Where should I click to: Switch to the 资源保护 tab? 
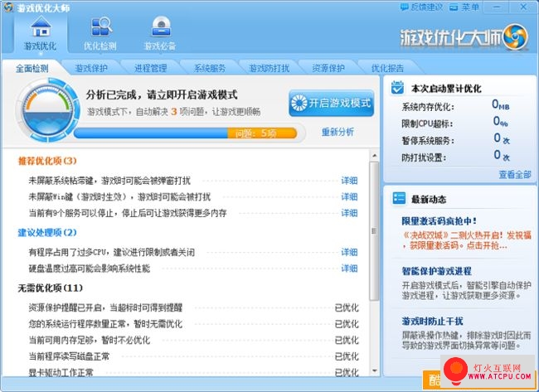pos(328,68)
